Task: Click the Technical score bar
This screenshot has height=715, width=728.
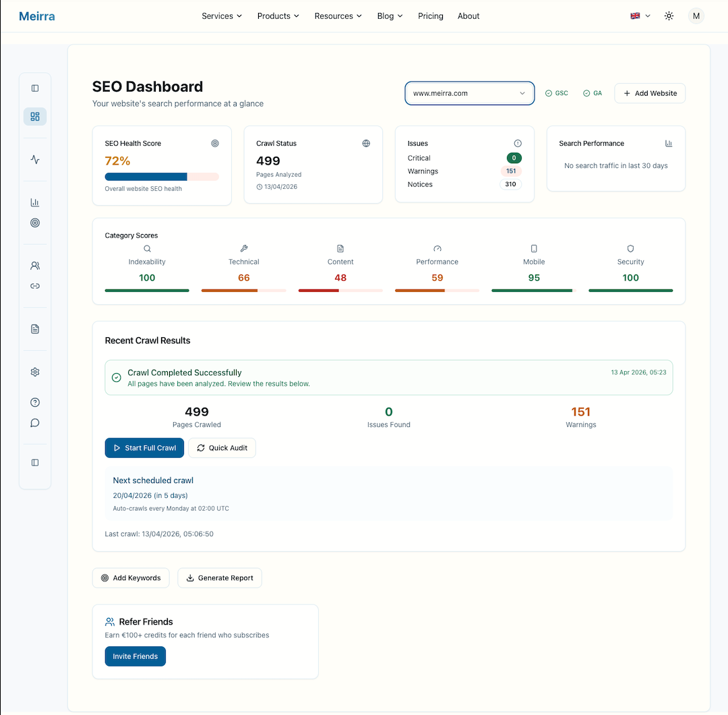Action: pyautogui.click(x=244, y=290)
